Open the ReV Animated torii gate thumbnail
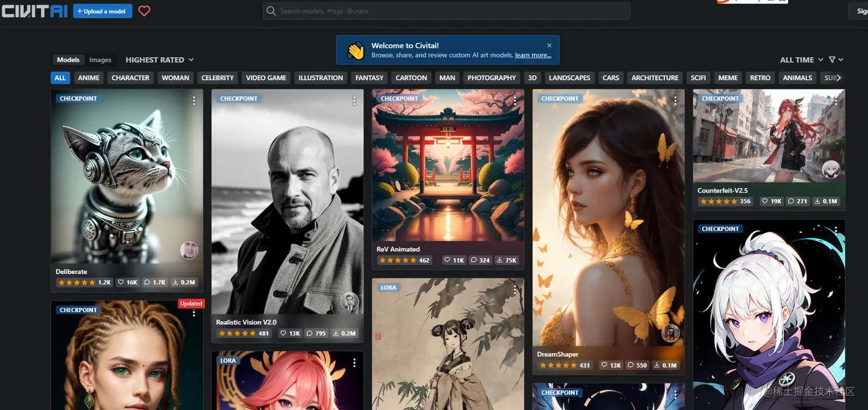Image resolution: width=868 pixels, height=410 pixels. [448, 165]
